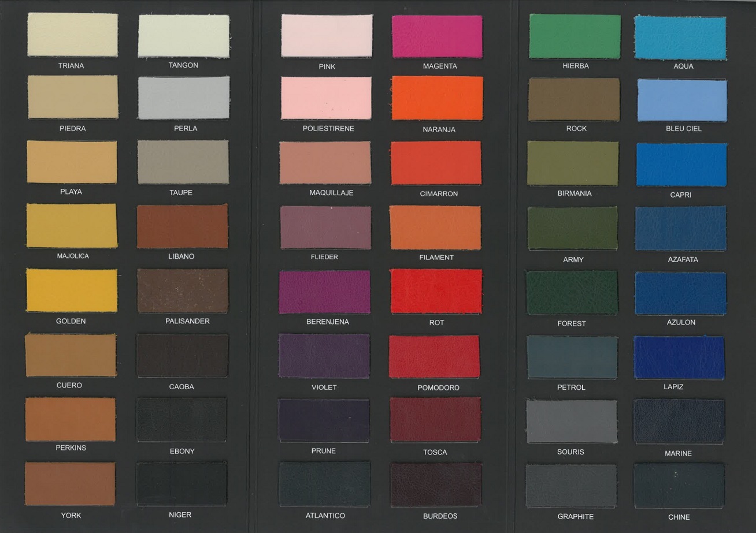The width and height of the screenshot is (756, 533).
Task: Click the "CIMARRON" label text
Action: tap(439, 194)
